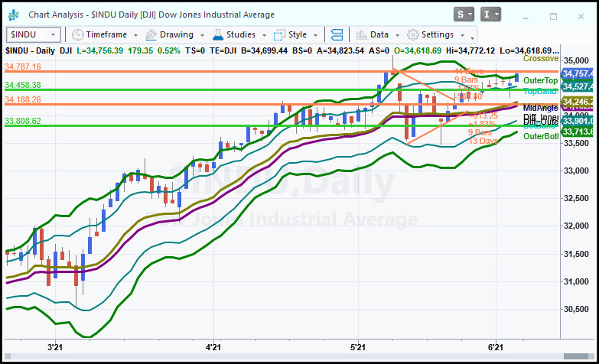Click the 34,757 blue price marker
The width and height of the screenshot is (599, 364).
point(577,73)
